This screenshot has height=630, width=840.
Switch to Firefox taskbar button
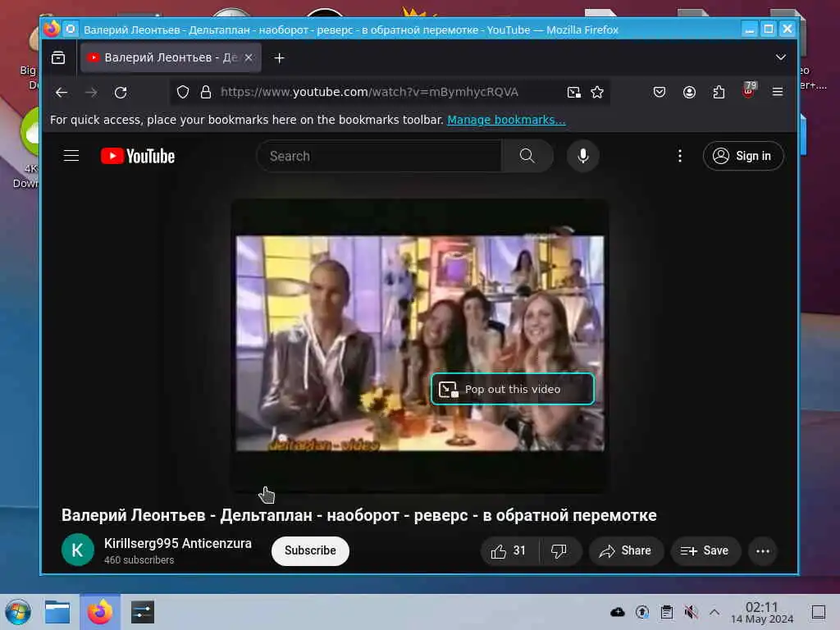tap(100, 612)
